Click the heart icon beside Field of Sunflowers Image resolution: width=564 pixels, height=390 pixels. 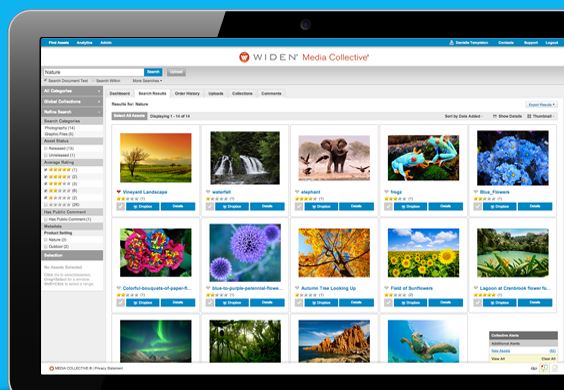[386, 288]
